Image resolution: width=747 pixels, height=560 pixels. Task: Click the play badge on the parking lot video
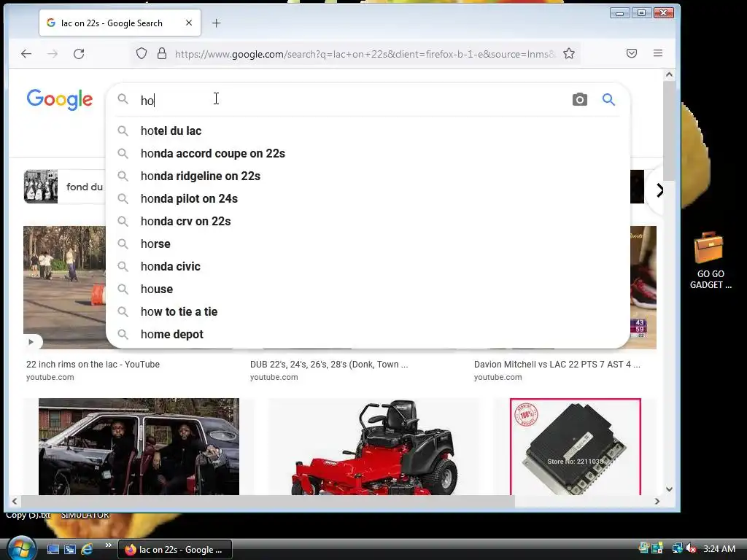coord(31,341)
